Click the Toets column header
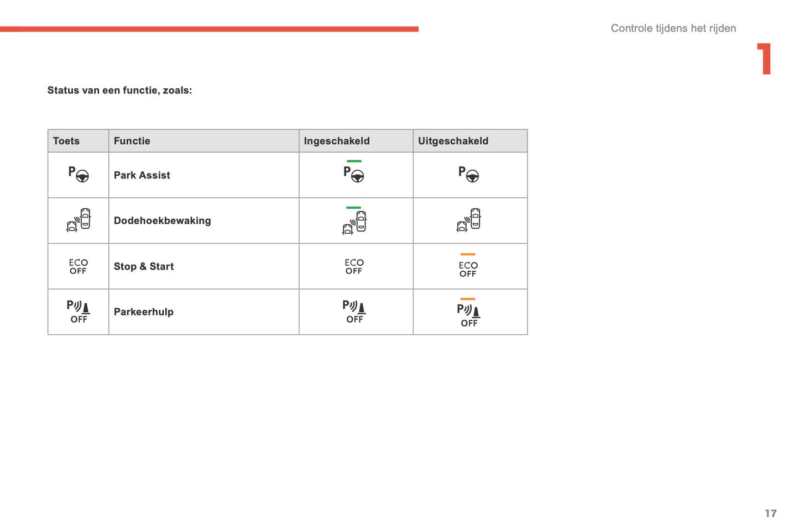The image size is (799, 532). pos(66,141)
